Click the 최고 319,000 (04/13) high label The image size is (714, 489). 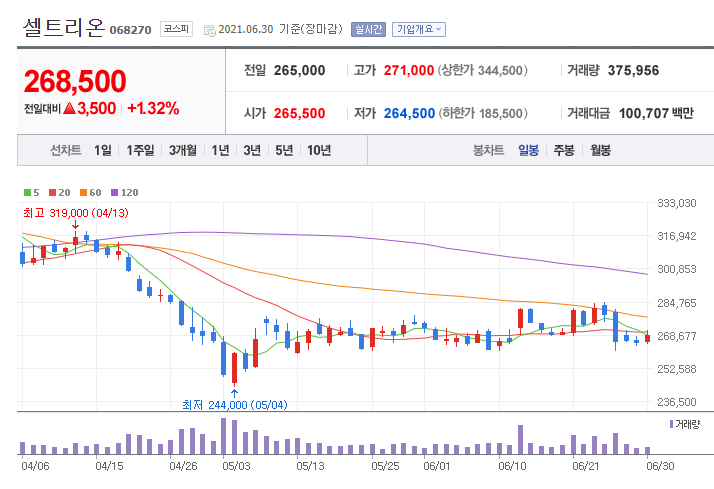point(76,213)
